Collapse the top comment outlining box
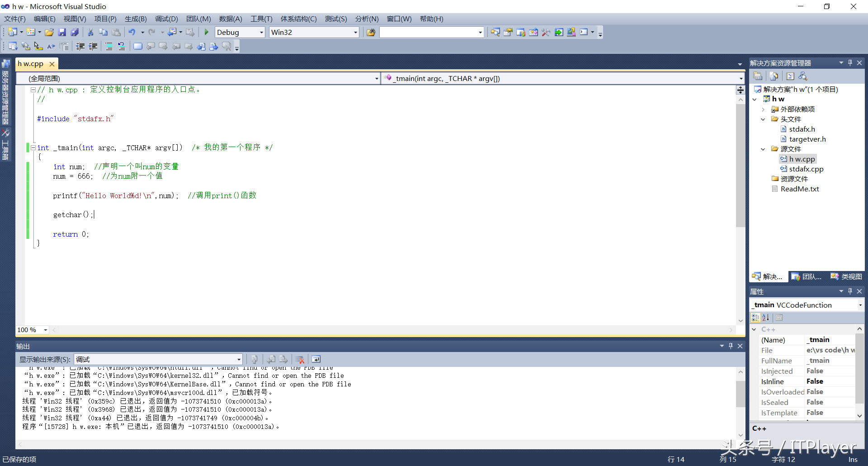The height and width of the screenshot is (466, 868). [x=33, y=90]
